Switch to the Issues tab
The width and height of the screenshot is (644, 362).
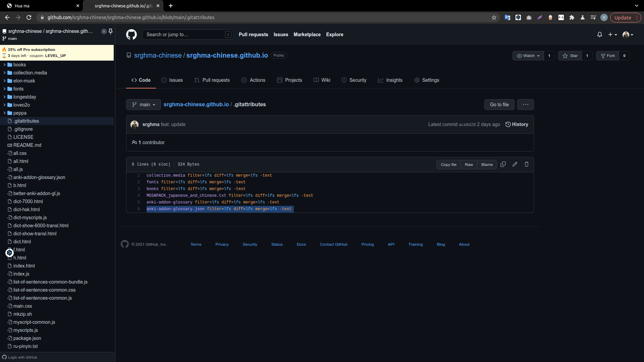tap(172, 80)
